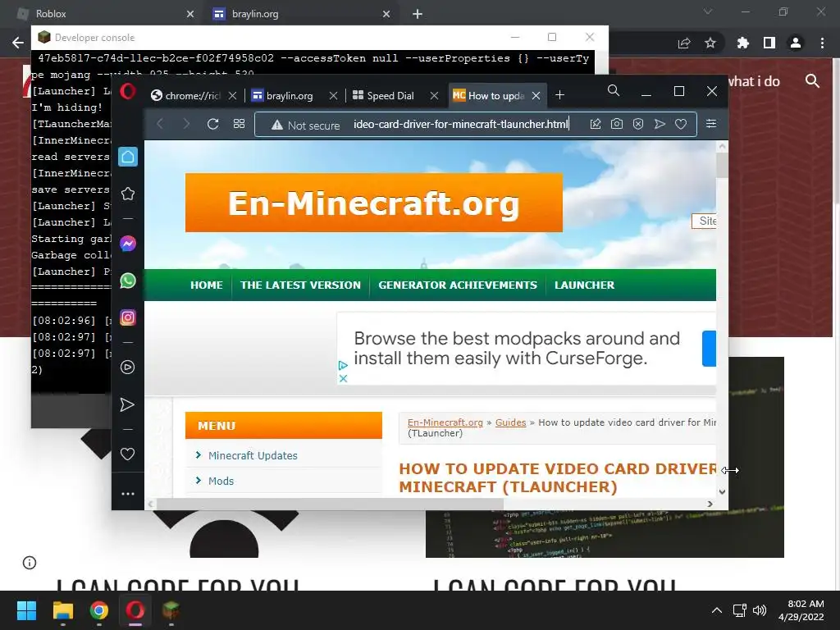The width and height of the screenshot is (840, 630).
Task: Click Chrome extensions puzzle icon
Action: pos(742,43)
